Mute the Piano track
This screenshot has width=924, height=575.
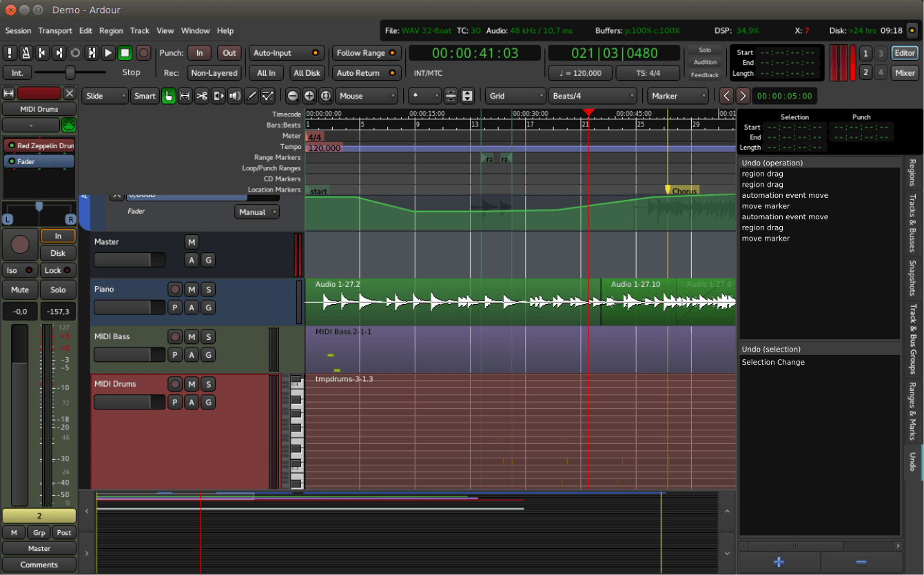(192, 290)
